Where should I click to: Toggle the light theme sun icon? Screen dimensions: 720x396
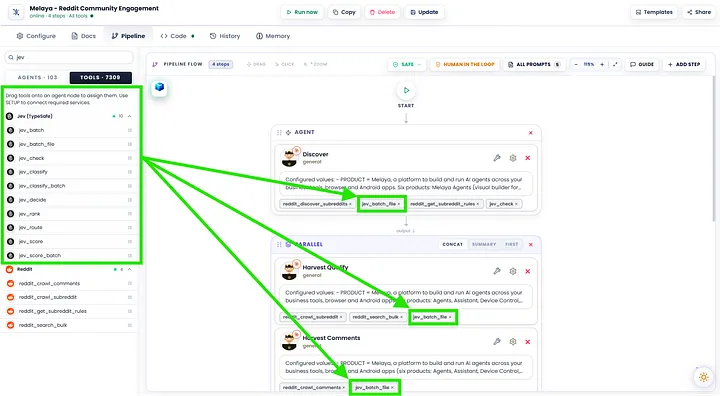(x=703, y=378)
